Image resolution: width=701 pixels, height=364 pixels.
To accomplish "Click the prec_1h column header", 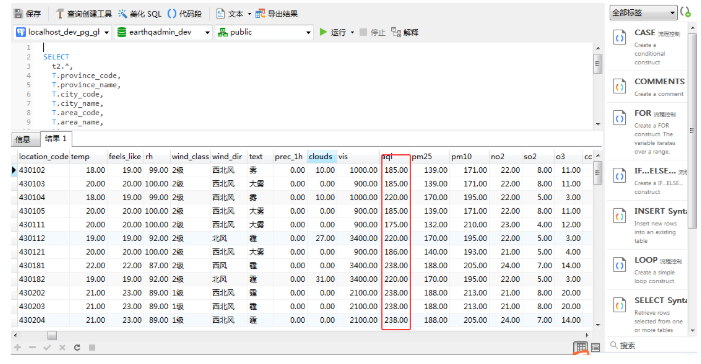I will click(x=290, y=157).
